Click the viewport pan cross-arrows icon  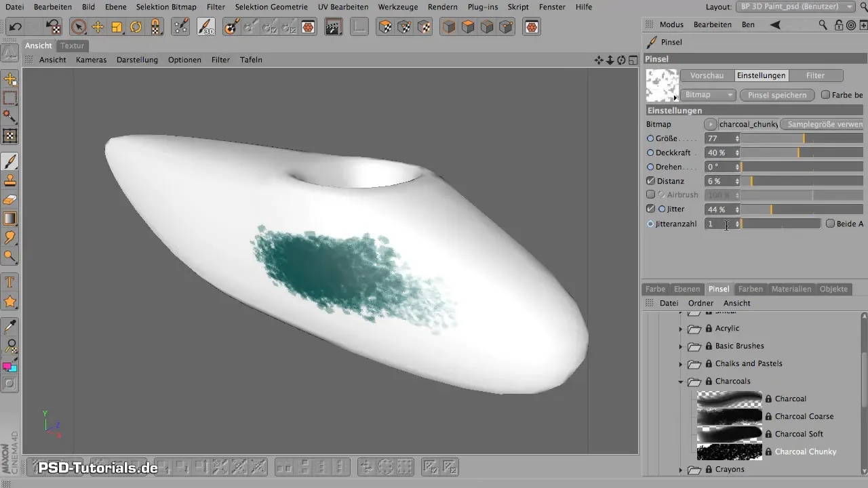coord(599,60)
